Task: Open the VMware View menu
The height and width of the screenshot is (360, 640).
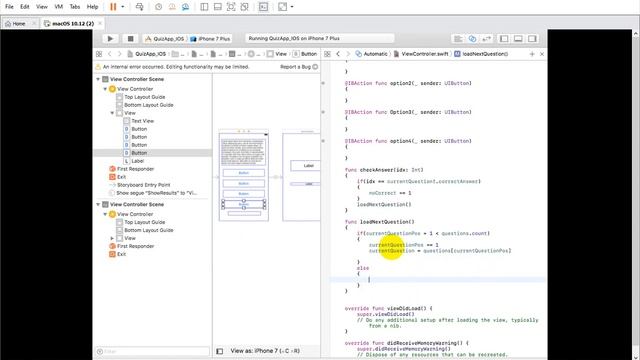Action: pos(42,7)
